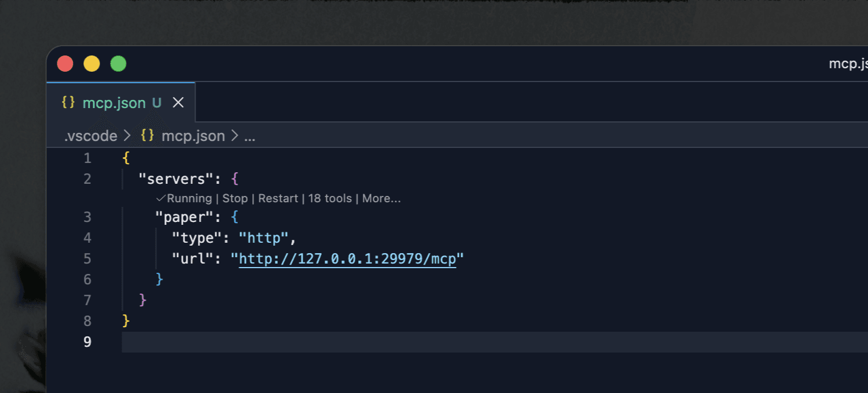This screenshot has width=868, height=393.
Task: Click the JSON braces icon on the mcp.json tab
Action: (68, 102)
